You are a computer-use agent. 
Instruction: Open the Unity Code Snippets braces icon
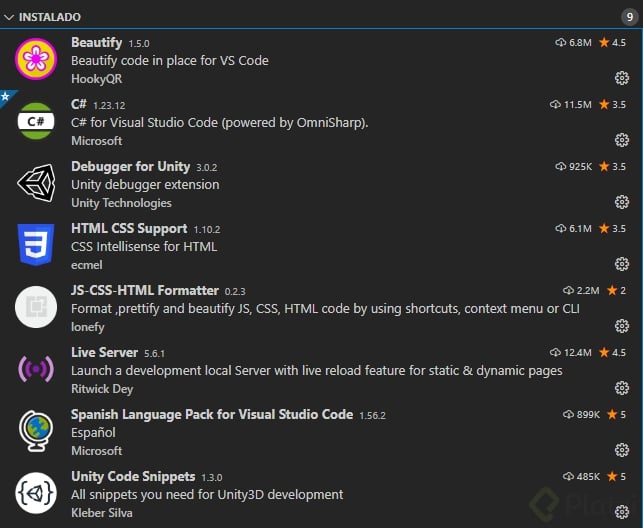[x=36, y=493]
